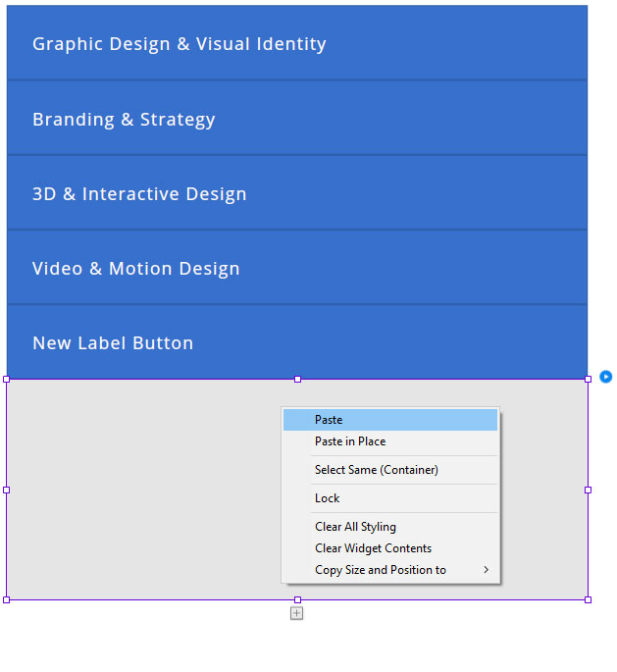Select Clear Widget Contents entry
The width and height of the screenshot is (617, 672).
[x=390, y=548]
